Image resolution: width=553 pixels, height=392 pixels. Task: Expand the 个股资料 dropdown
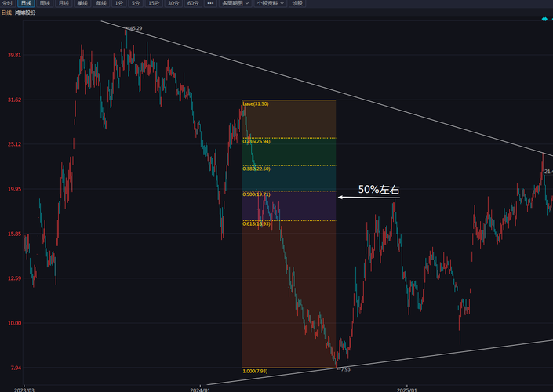(270, 3)
